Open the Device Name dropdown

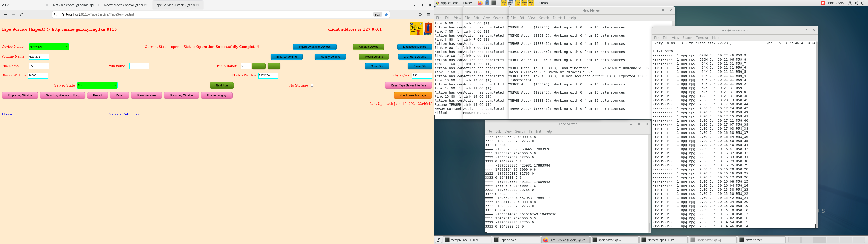point(49,47)
